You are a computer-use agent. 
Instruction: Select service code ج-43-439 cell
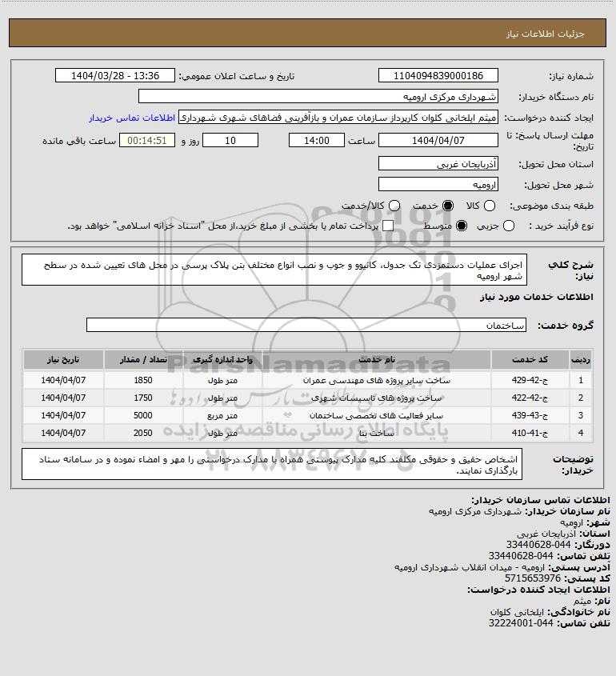pyautogui.click(x=530, y=416)
